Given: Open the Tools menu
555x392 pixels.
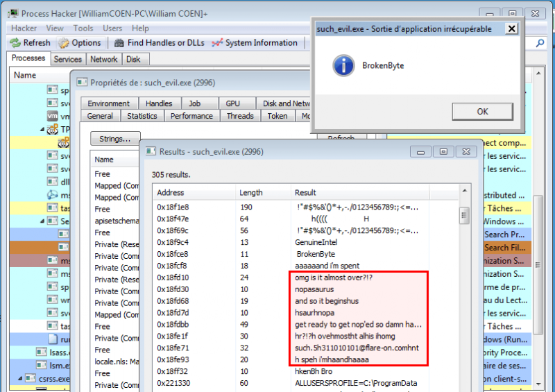Looking at the screenshot, I should pos(83,28).
